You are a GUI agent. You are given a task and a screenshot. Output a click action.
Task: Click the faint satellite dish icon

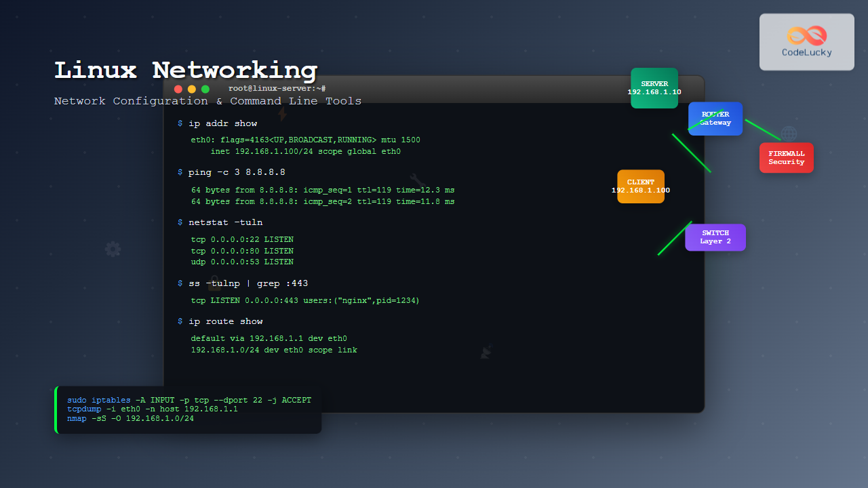pos(486,351)
